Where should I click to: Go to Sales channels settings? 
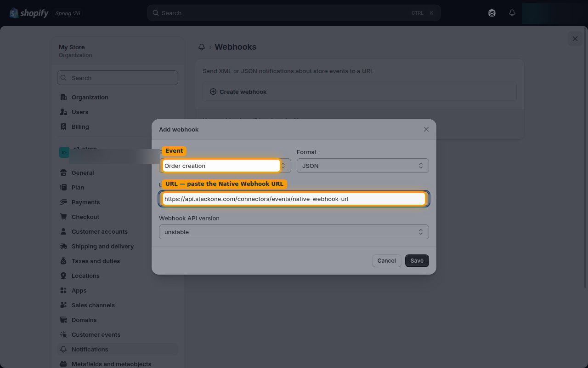[118, 305]
